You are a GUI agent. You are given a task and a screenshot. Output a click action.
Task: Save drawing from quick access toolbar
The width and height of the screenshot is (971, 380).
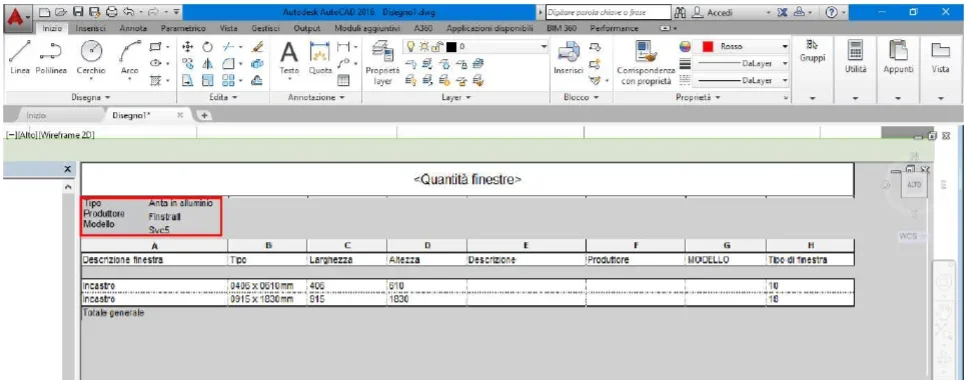tap(79, 12)
